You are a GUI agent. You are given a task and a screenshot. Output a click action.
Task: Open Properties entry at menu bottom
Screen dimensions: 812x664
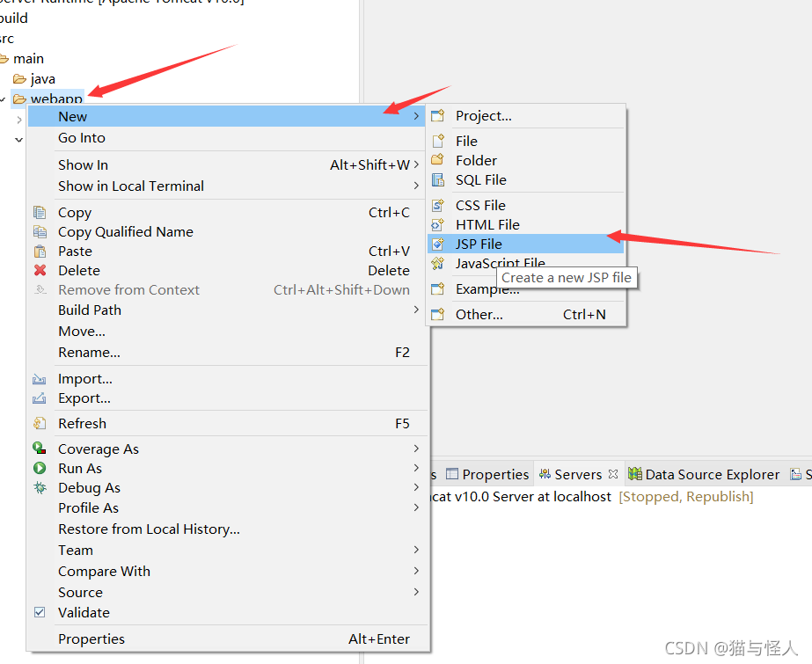click(x=228, y=639)
